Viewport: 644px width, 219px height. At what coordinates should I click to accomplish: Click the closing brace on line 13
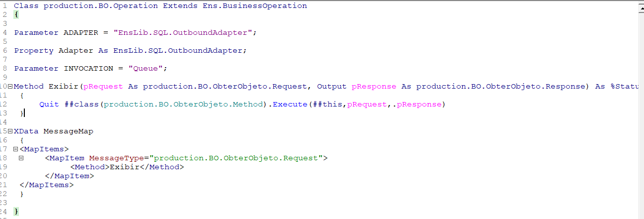coord(22,113)
